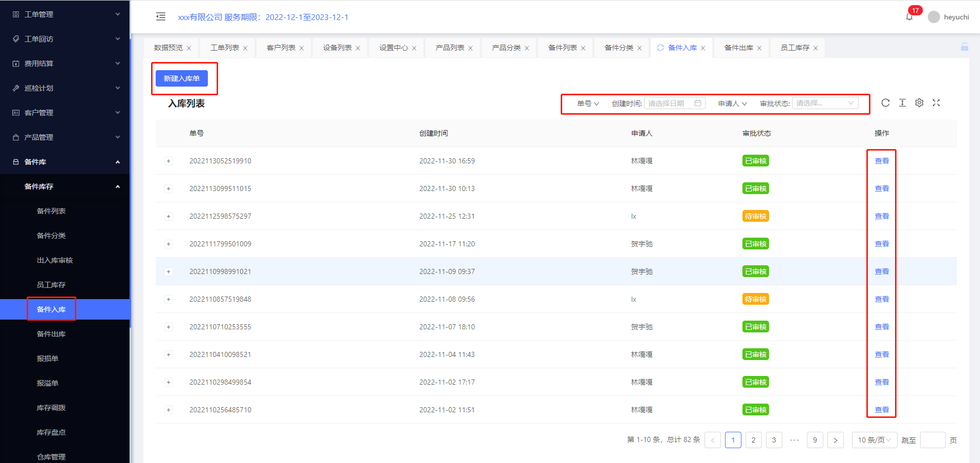Image resolution: width=980 pixels, height=463 pixels.
Task: Expand row 2022113099511015 with plus icon
Action: 168,188
